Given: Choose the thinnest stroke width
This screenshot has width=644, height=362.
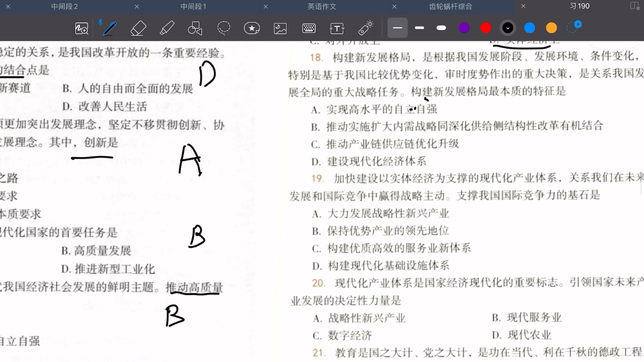Looking at the screenshot, I should pyautogui.click(x=398, y=28).
